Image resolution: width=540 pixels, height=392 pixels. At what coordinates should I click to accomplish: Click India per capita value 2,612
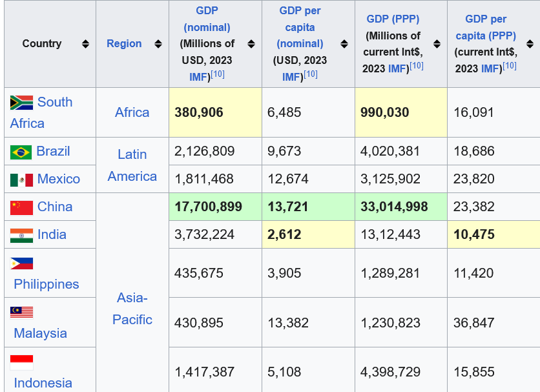point(284,234)
